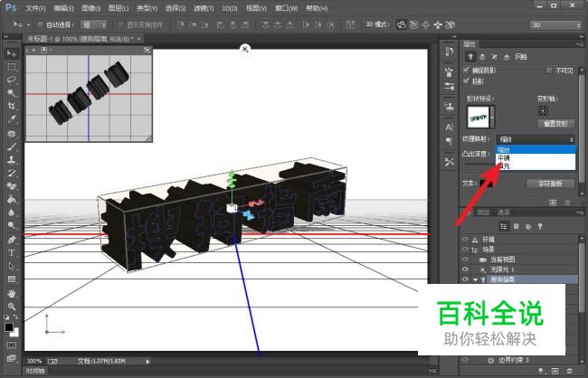Filter 3D panel by meshes
This screenshot has height=378, width=588.
(516, 226)
